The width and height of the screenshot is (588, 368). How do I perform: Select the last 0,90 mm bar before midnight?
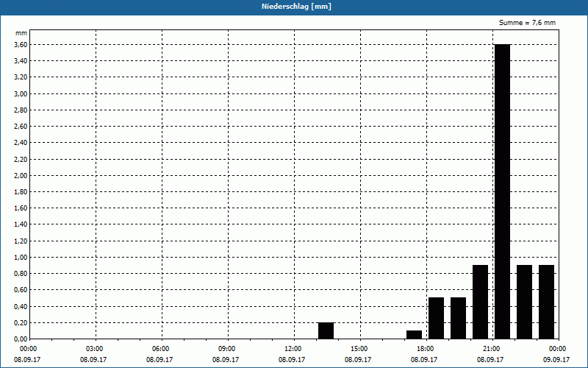coord(546,302)
